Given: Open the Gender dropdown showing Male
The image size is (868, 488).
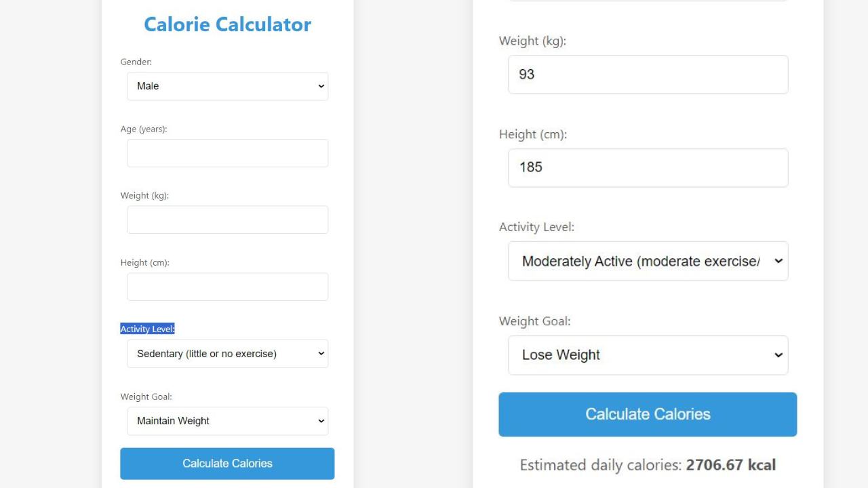Looking at the screenshot, I should [x=227, y=86].
